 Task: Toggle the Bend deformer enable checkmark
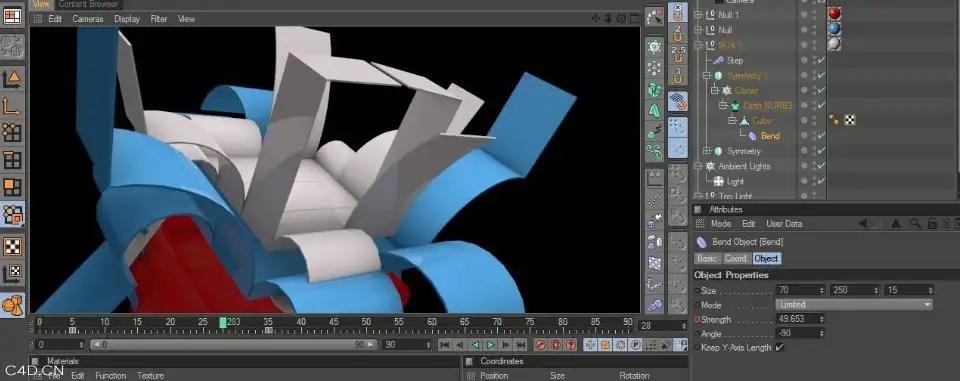click(x=821, y=136)
